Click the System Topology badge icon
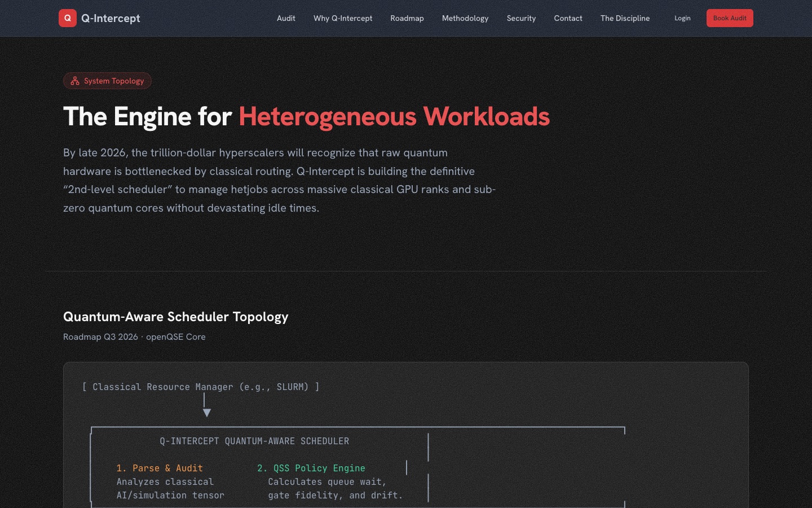This screenshot has height=508, width=812. pyautogui.click(x=75, y=81)
